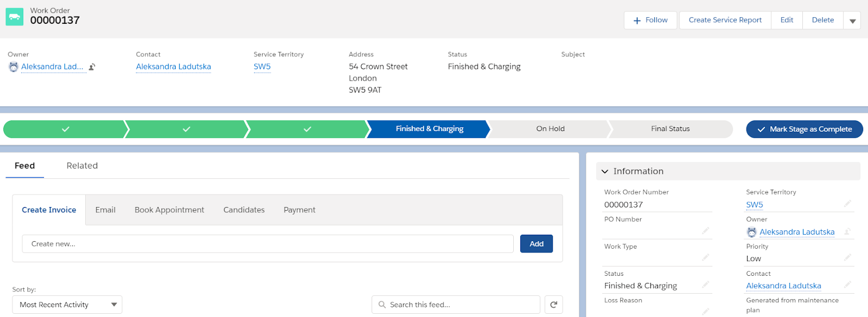This screenshot has width=868, height=317.
Task: Click the Edit button
Action: tap(787, 21)
